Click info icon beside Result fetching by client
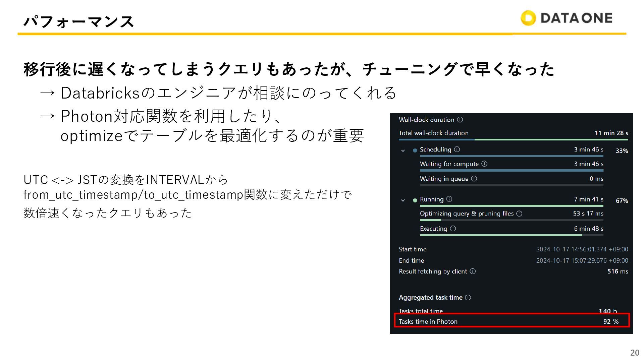This screenshot has height=362, width=644. (473, 271)
